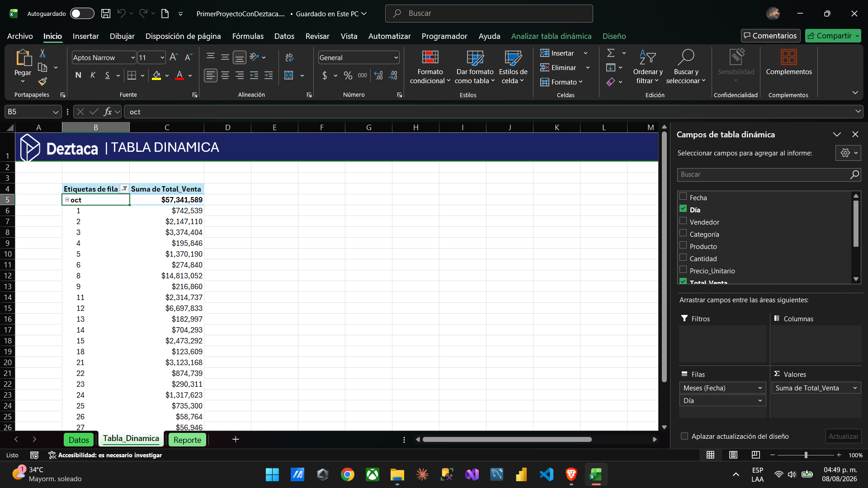Open Visual Studio Code from taskbar
Image resolution: width=868 pixels, height=488 pixels.
click(x=547, y=474)
